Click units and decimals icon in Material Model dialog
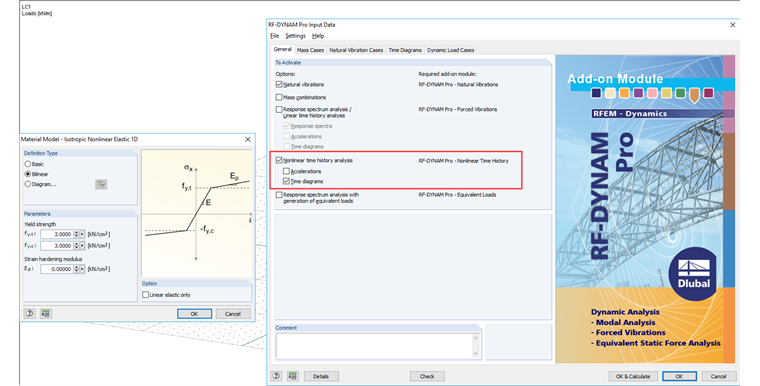The width and height of the screenshot is (760, 386). click(46, 314)
